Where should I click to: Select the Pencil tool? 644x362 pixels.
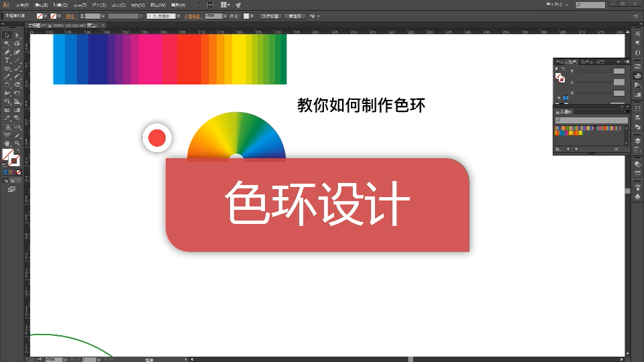[x=7, y=76]
